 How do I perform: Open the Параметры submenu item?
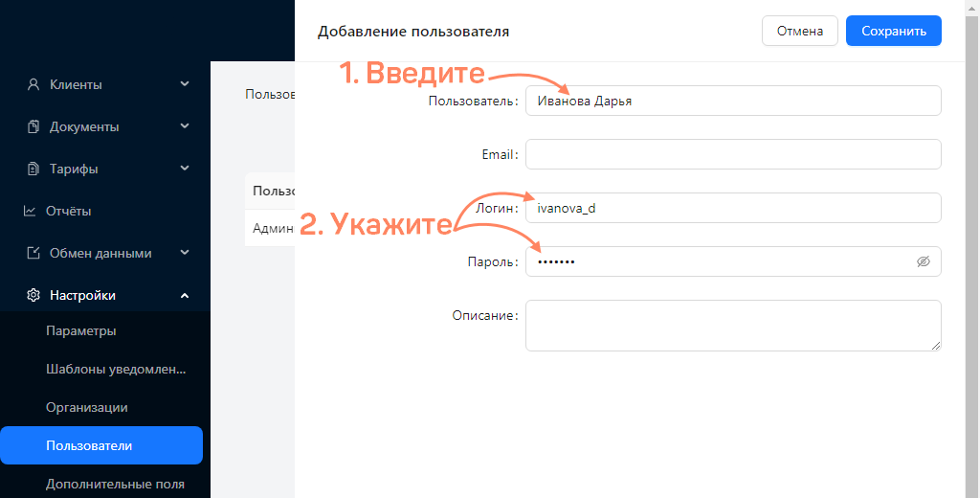click(x=81, y=331)
